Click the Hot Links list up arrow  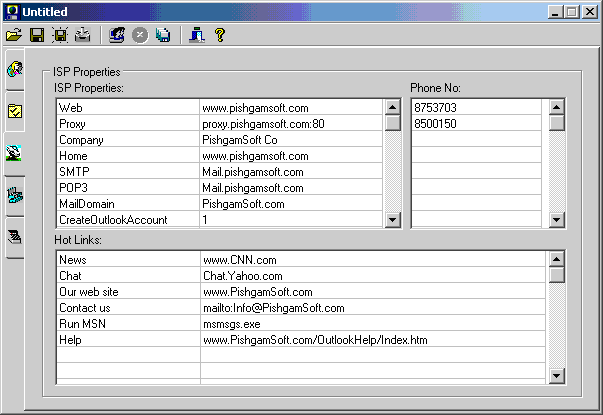tap(556, 259)
